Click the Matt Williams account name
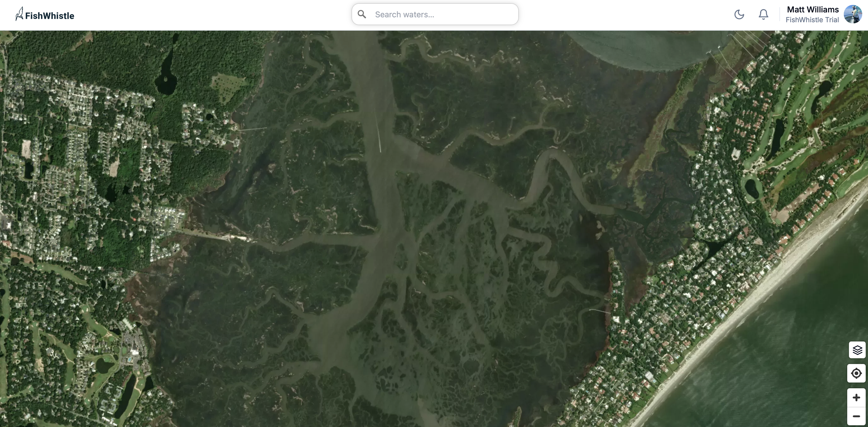The image size is (868, 427). pos(813,10)
